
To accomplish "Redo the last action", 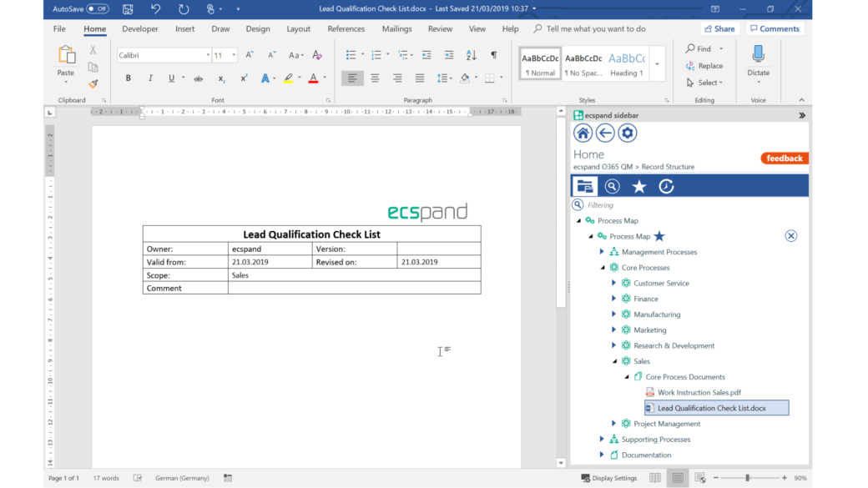I will click(184, 9).
